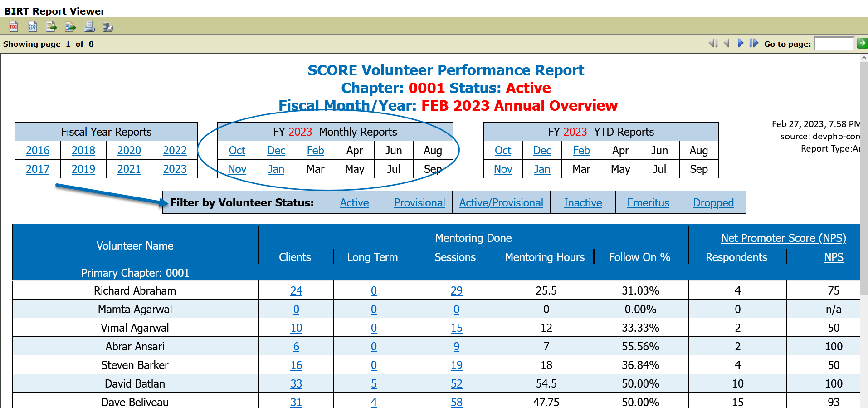Open the Oct link under Monthly Reports
Image resolution: width=868 pixels, height=408 pixels.
(x=237, y=151)
